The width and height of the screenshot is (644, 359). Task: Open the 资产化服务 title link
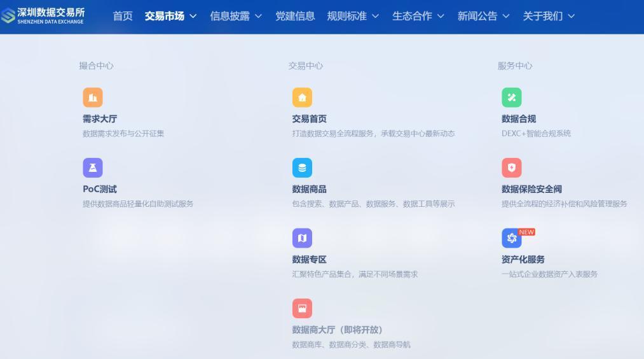[x=523, y=260]
